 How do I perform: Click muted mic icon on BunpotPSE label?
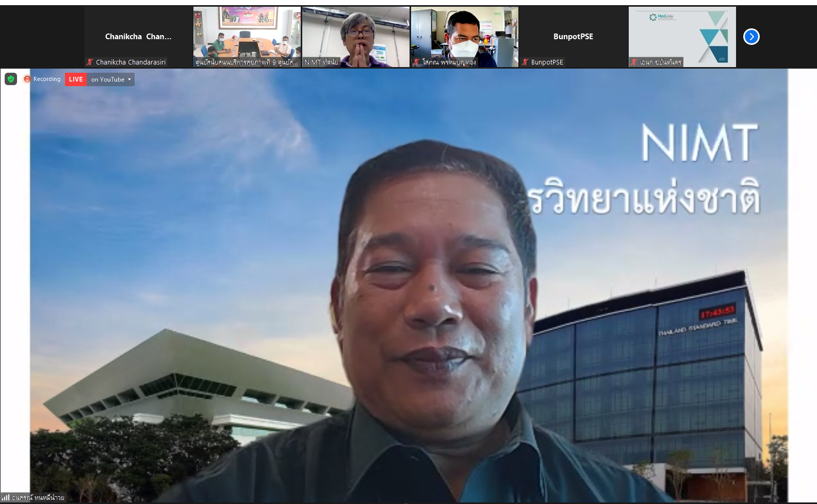tap(525, 62)
